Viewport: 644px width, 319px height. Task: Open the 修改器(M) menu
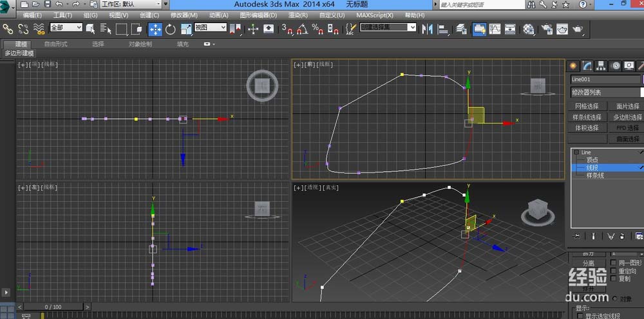pyautogui.click(x=184, y=15)
